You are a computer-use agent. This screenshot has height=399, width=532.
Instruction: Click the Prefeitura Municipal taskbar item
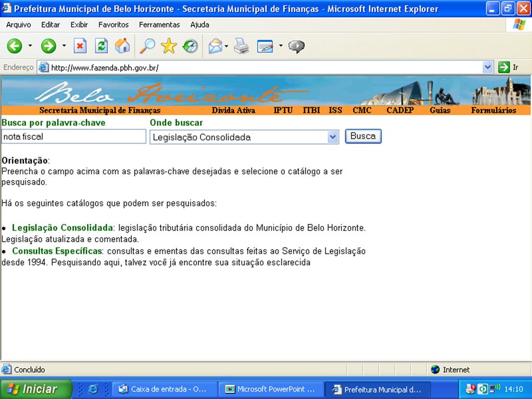[x=377, y=389]
